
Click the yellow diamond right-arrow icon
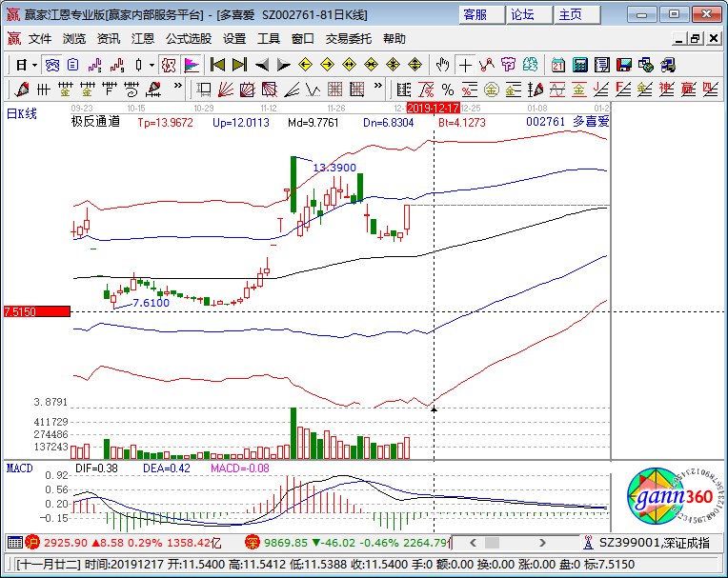(328, 65)
